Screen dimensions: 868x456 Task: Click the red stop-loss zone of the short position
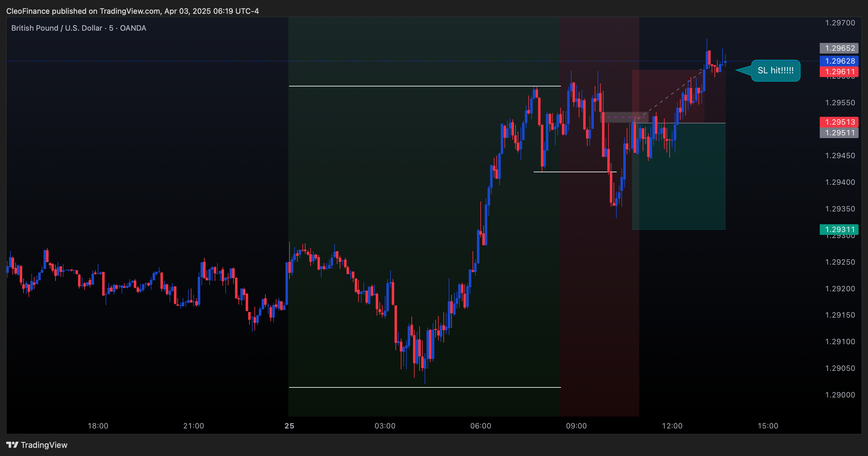(679, 97)
